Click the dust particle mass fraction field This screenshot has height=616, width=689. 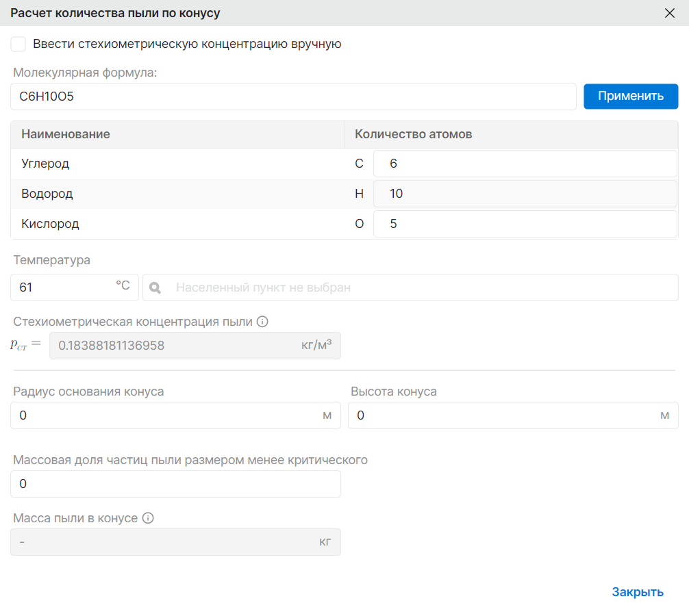(x=176, y=484)
